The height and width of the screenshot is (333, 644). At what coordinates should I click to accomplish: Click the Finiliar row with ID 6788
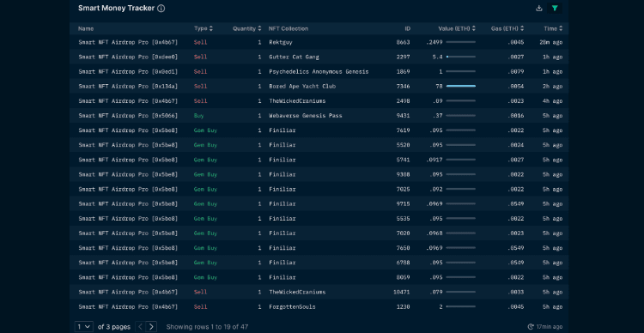point(319,263)
